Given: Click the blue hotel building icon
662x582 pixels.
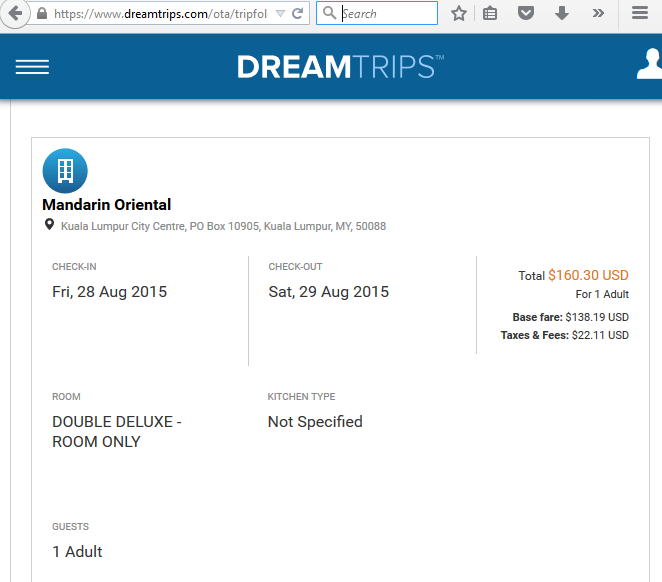Looking at the screenshot, I should (65, 171).
